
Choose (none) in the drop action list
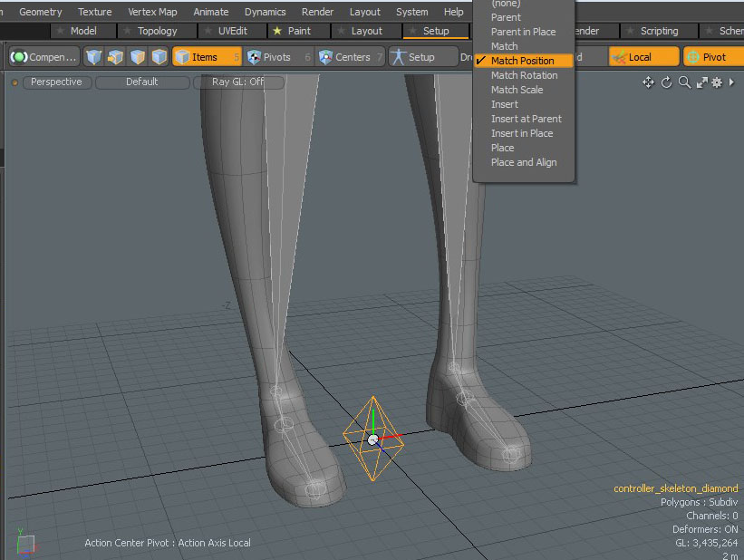click(524, 4)
